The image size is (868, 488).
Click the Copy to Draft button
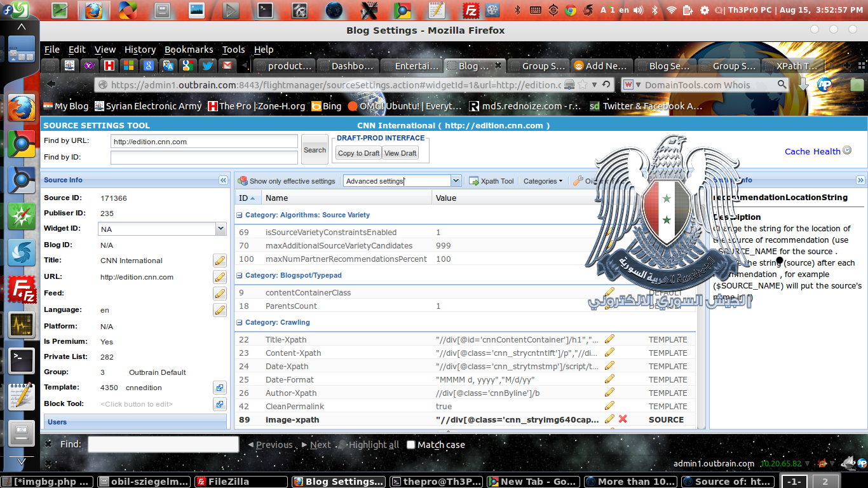[x=358, y=153]
